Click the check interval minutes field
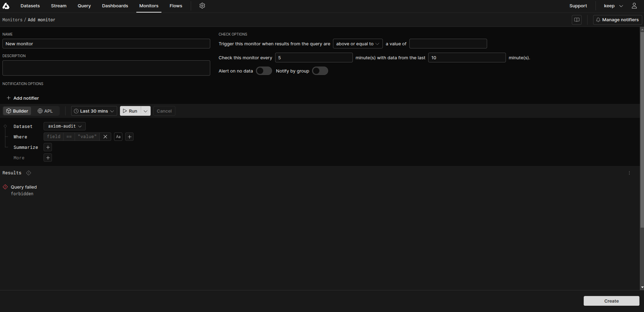 pyautogui.click(x=314, y=58)
